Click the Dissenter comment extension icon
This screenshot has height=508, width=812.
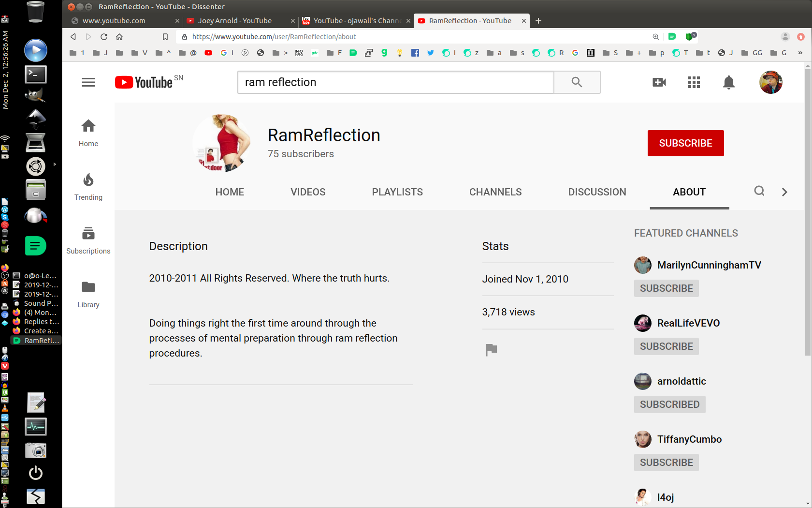click(x=672, y=36)
